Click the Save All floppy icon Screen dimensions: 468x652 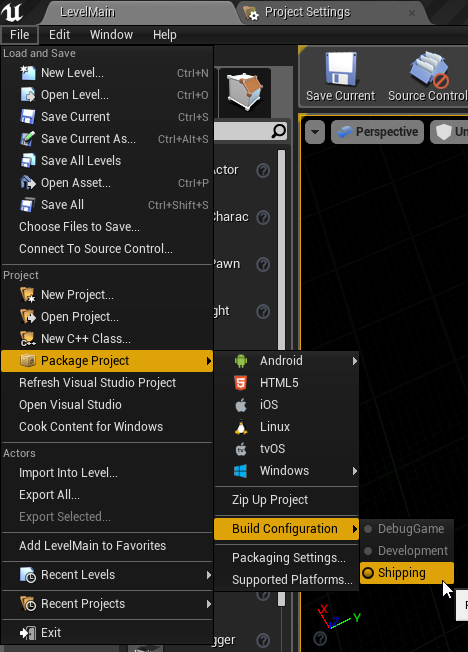coord(28,205)
